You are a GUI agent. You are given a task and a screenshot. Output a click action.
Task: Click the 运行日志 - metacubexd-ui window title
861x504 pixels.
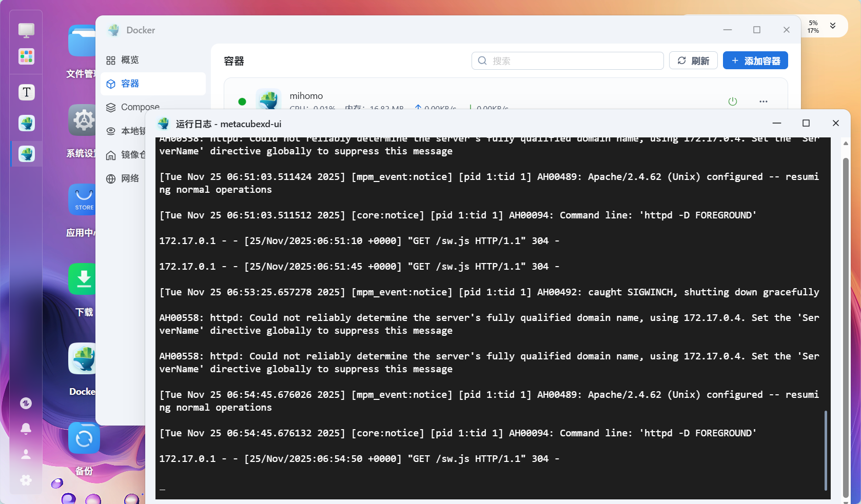[228, 124]
